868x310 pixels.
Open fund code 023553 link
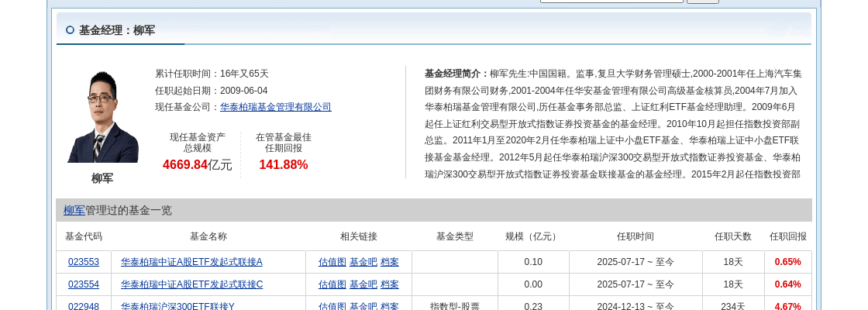84,262
